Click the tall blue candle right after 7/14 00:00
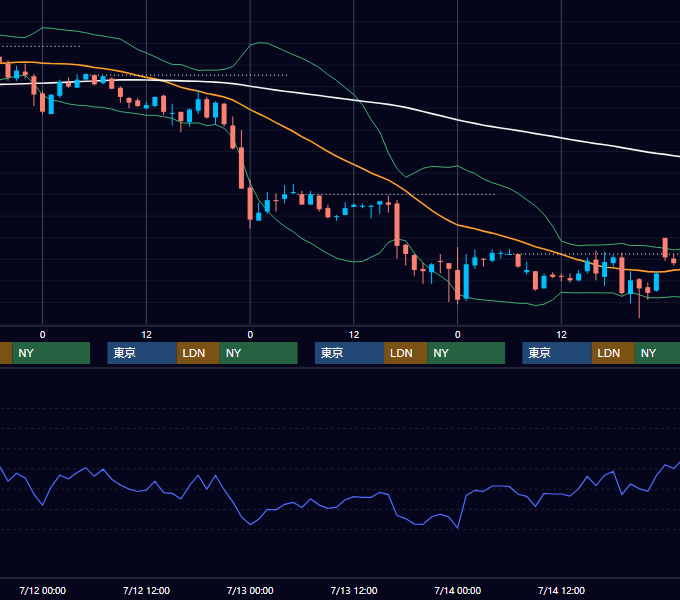The width and height of the screenshot is (680, 600). [466, 281]
